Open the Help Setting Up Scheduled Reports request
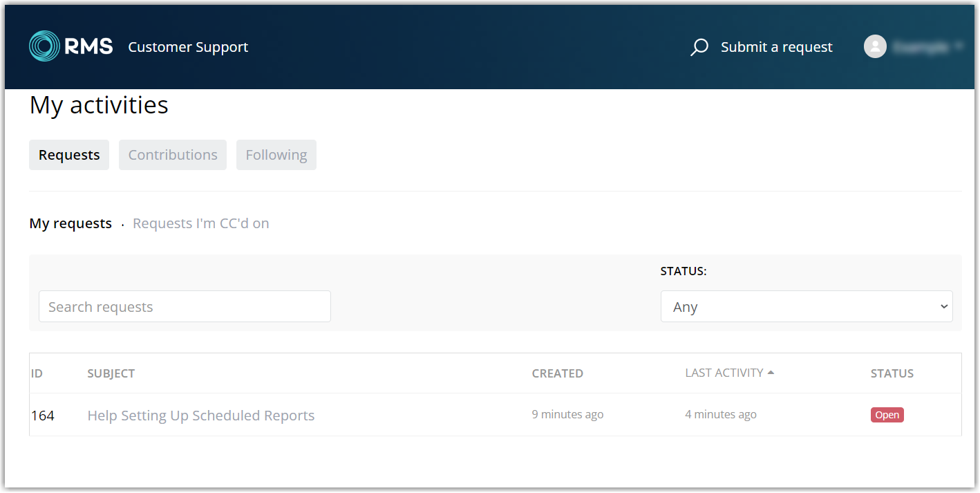Viewport: 980px width, 493px height. 200,415
